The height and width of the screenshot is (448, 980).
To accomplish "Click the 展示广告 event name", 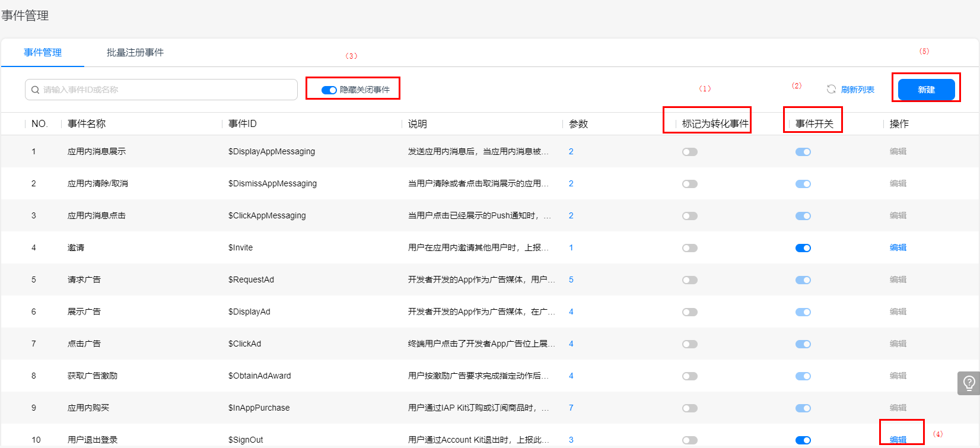I will (x=84, y=312).
